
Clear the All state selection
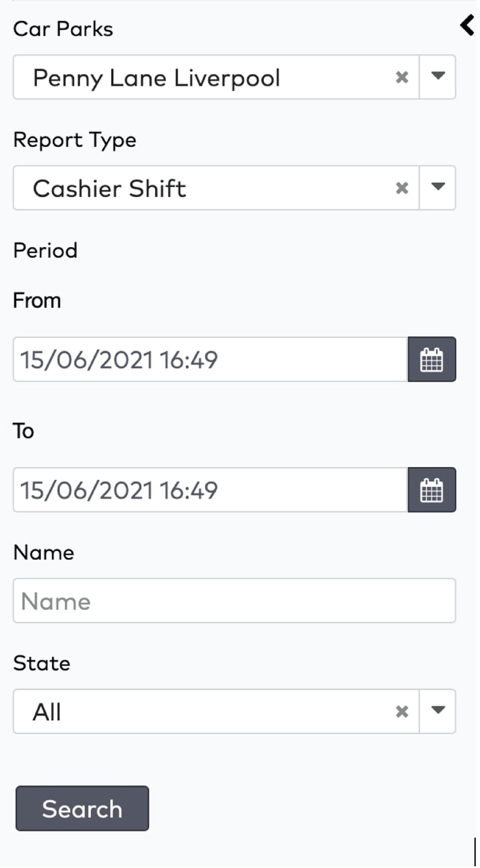click(x=402, y=711)
